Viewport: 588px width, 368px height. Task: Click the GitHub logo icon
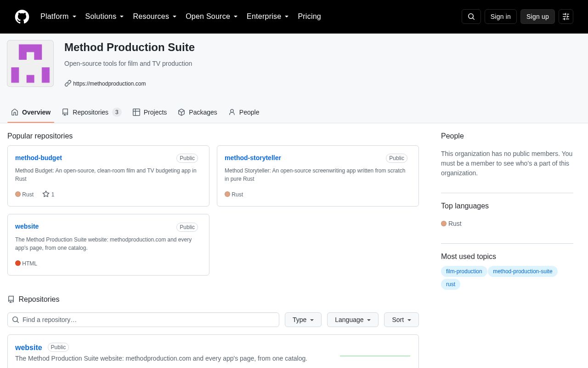click(22, 17)
